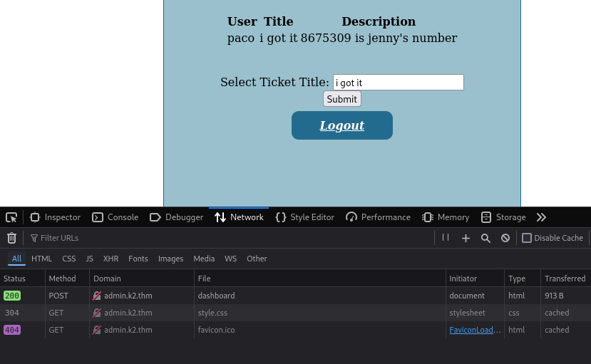Open request blocking icon

pyautogui.click(x=505, y=238)
